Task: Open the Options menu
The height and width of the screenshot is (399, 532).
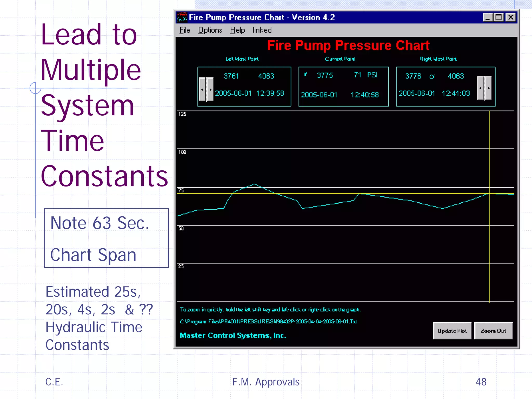Action: [210, 30]
